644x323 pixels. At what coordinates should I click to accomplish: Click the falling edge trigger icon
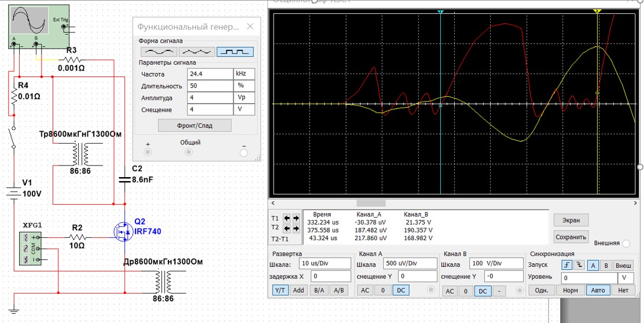[579, 265]
